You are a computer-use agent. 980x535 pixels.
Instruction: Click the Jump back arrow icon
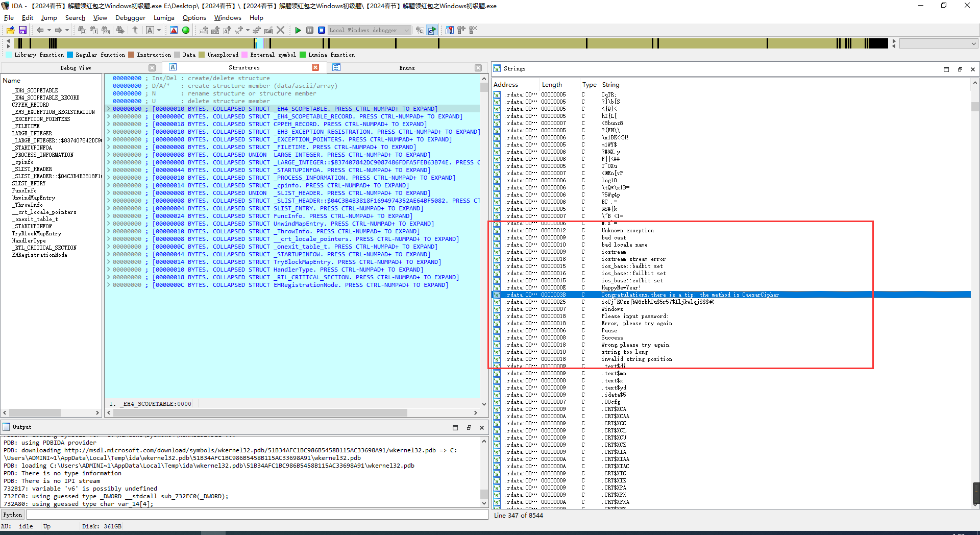tap(40, 30)
